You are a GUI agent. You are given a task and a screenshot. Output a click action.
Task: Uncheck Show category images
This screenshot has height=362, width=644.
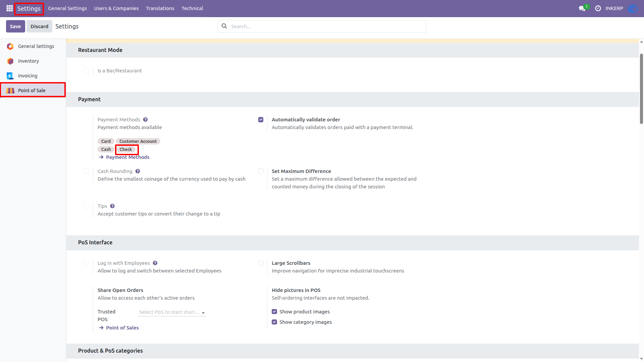tap(274, 322)
